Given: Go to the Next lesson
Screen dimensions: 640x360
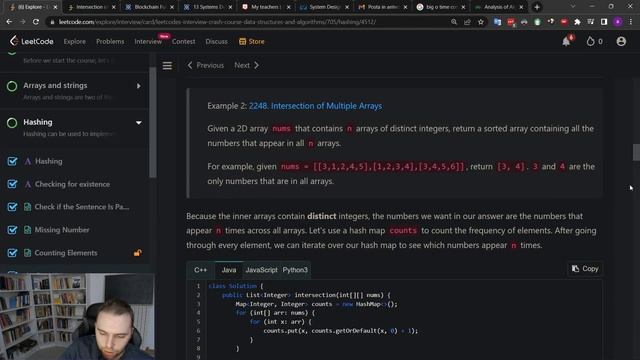Looking at the screenshot, I should (247, 65).
